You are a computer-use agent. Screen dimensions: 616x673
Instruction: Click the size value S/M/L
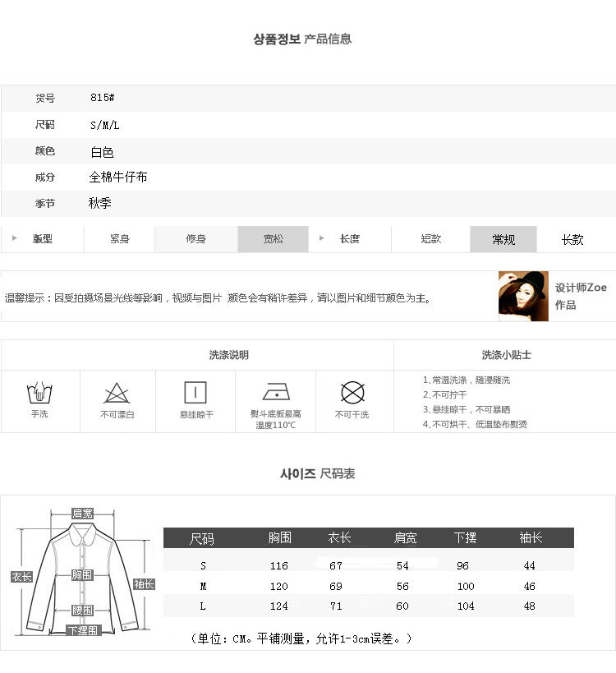[x=104, y=125]
